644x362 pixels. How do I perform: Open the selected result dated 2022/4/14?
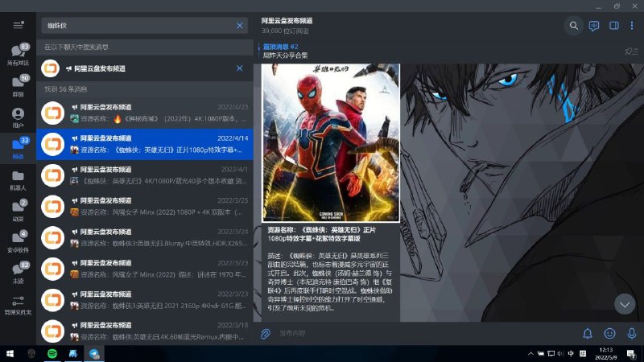click(x=145, y=144)
